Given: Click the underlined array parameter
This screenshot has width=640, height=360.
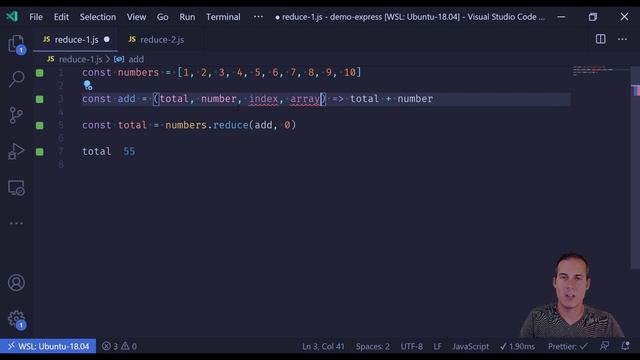Looking at the screenshot, I should (304, 99).
